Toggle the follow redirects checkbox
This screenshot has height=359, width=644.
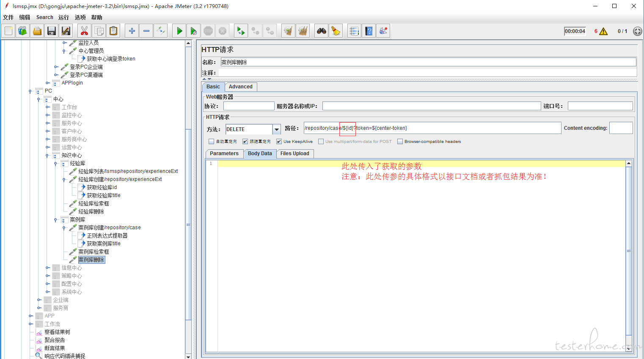click(245, 142)
